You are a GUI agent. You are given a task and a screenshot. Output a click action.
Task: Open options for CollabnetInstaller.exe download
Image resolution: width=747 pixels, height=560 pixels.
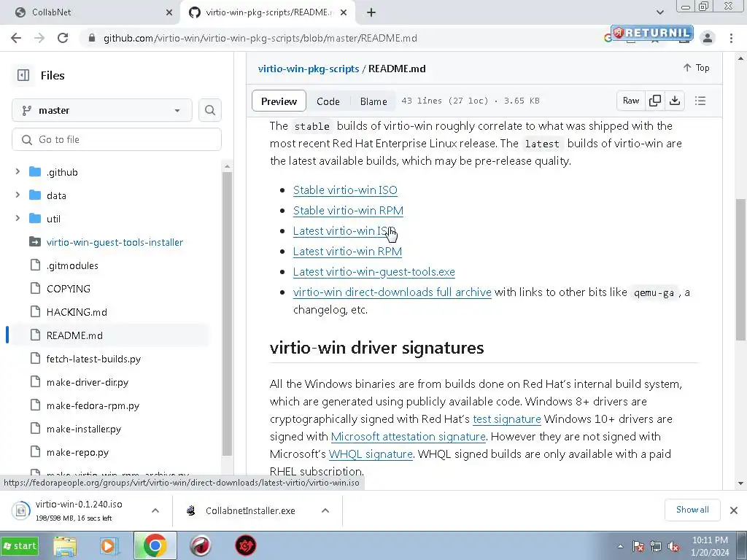[x=325, y=510]
